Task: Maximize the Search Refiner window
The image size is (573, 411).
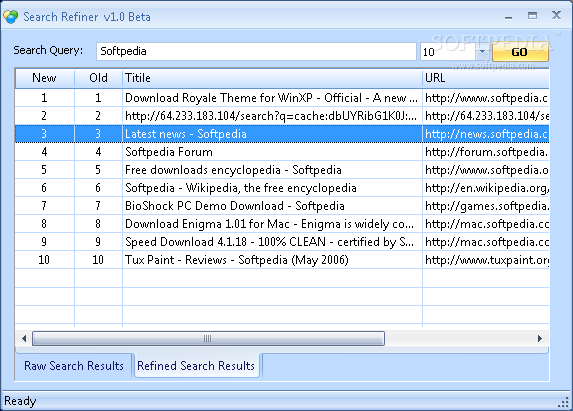Action: [x=532, y=16]
